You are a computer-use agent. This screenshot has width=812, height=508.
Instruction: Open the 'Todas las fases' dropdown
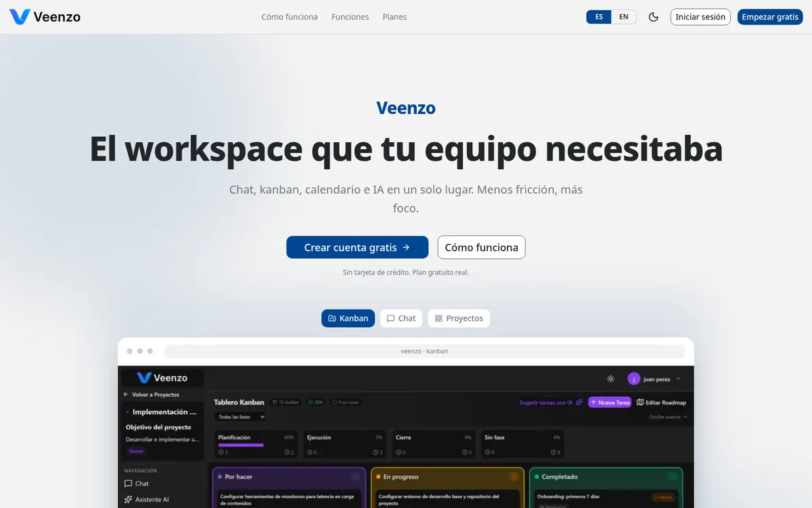240,417
